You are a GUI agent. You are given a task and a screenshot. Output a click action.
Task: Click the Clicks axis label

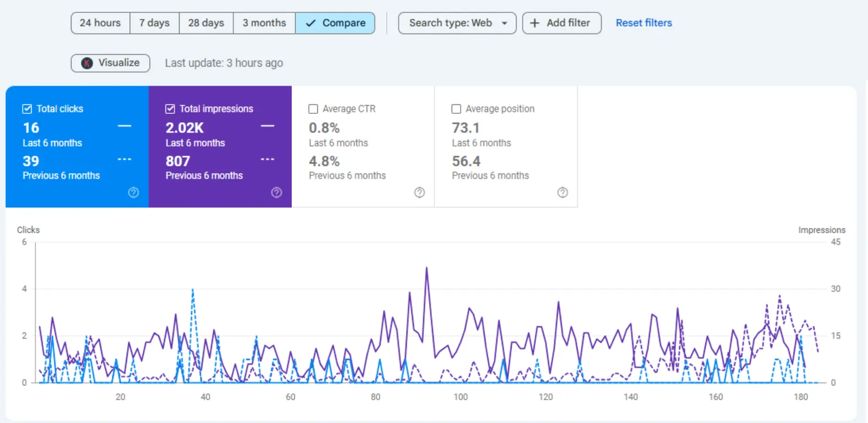point(28,230)
